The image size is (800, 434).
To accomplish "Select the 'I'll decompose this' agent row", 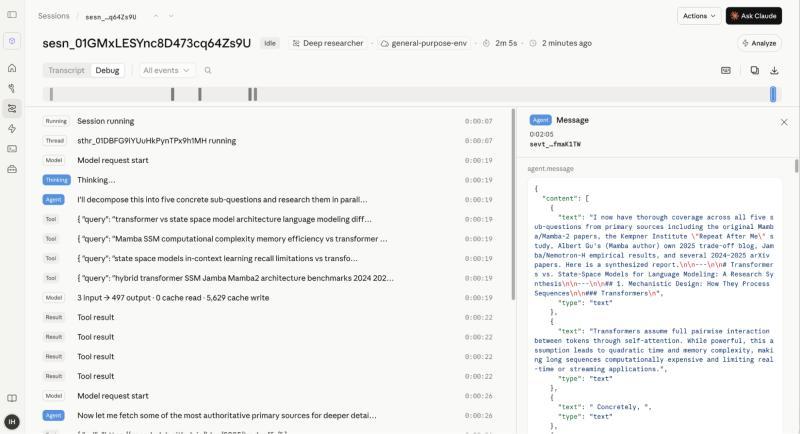I will 268,200.
